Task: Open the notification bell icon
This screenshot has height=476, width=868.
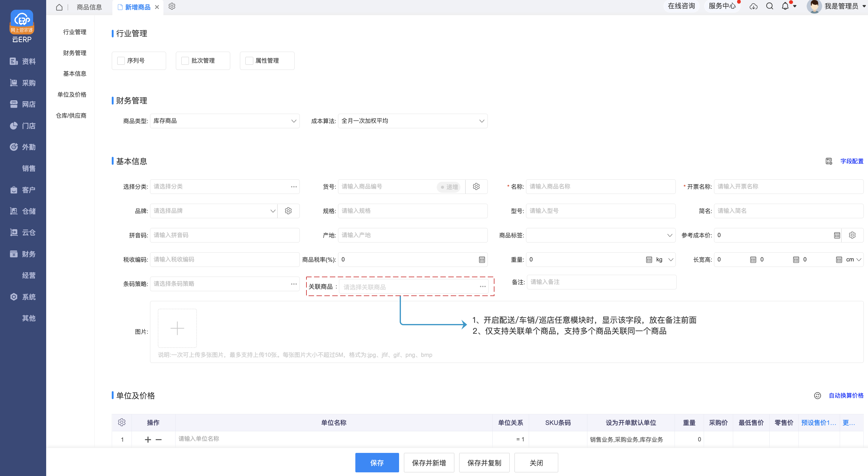Action: 785,6
